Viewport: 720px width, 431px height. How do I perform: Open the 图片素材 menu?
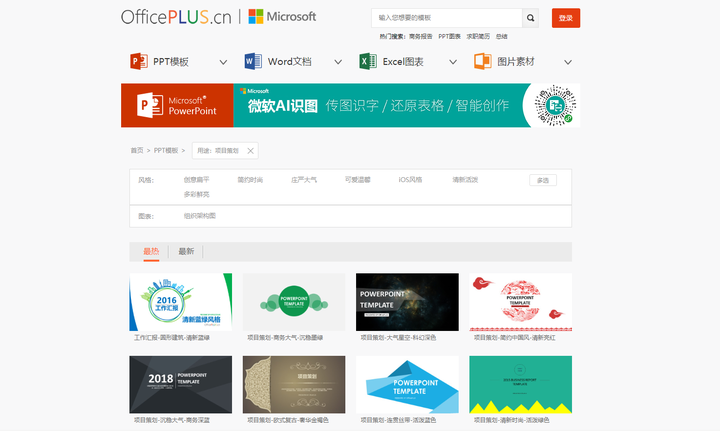coord(516,62)
